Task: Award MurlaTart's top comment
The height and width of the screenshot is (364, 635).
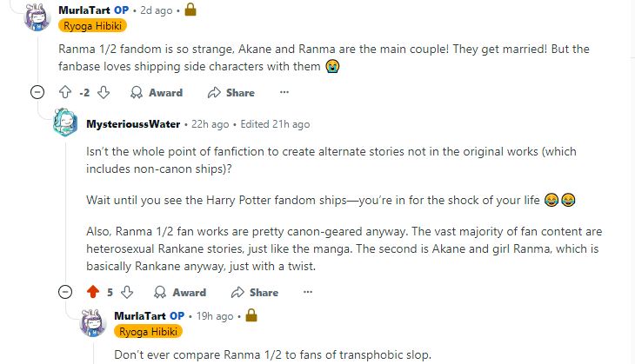Action: pos(157,92)
